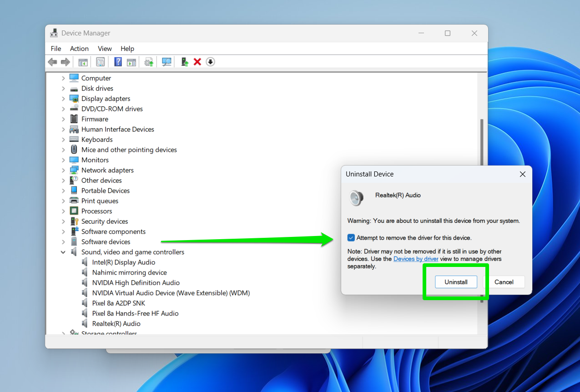Viewport: 580px width, 392px height.
Task: Click the blue Help question mark icon
Action: 118,62
